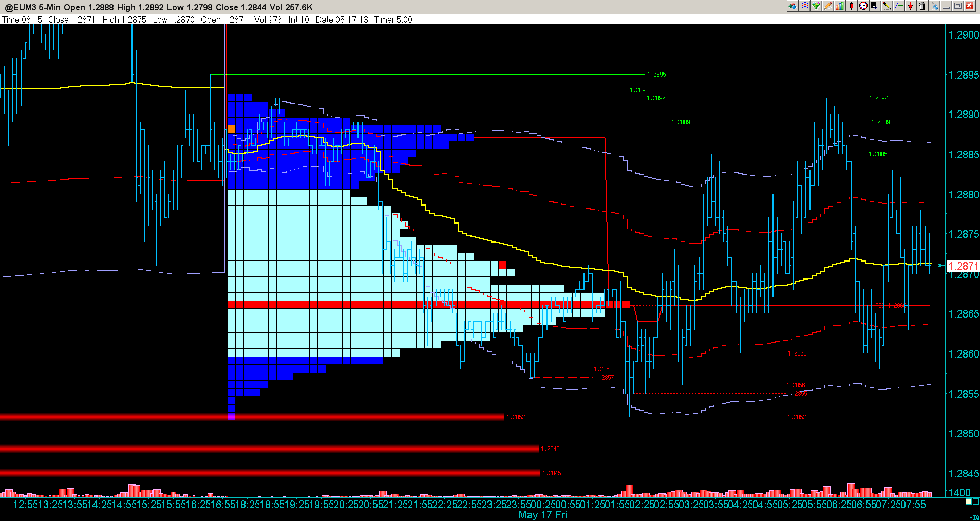Click the red 1.2857 support label
Viewport: 980px width, 521px height.
tap(605, 378)
